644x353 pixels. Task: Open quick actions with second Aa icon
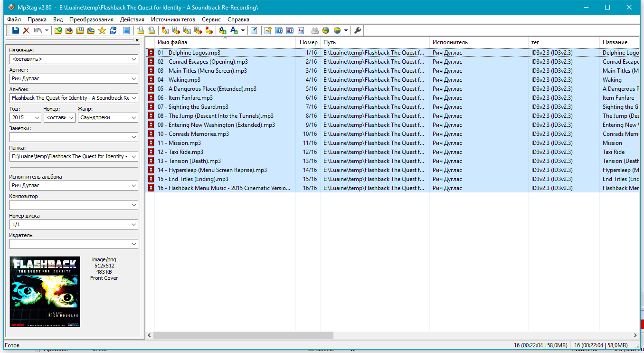234,30
